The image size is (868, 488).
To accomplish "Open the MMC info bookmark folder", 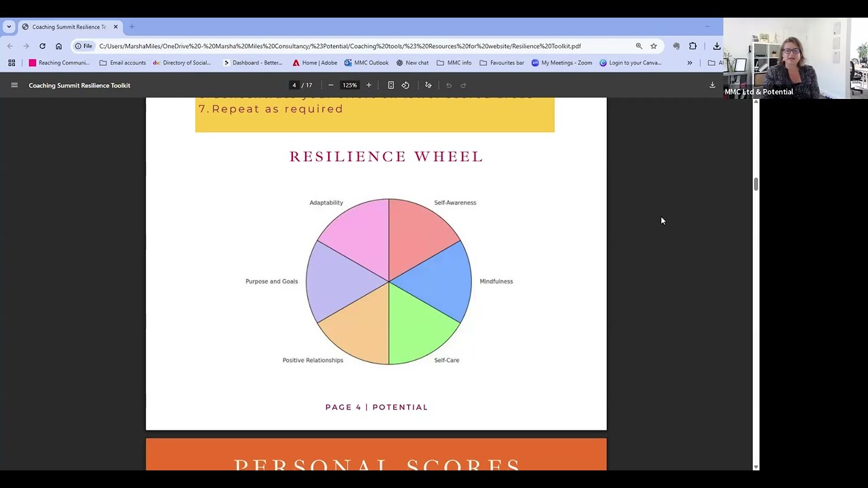I will pyautogui.click(x=454, y=63).
